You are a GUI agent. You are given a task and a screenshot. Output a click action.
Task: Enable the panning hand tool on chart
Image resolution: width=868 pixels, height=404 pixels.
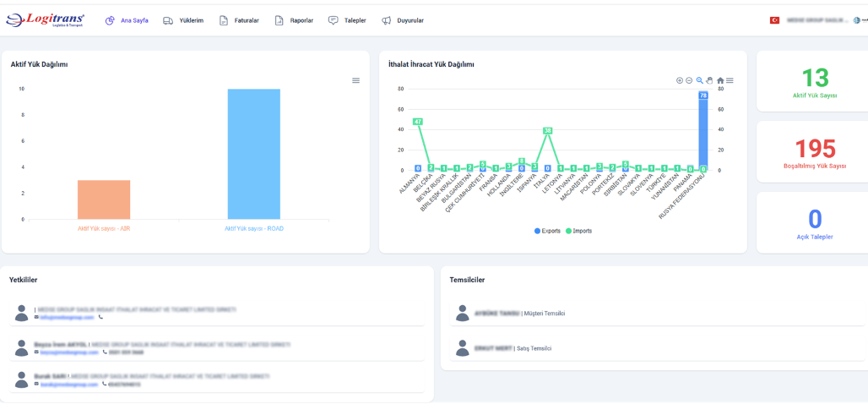point(709,81)
